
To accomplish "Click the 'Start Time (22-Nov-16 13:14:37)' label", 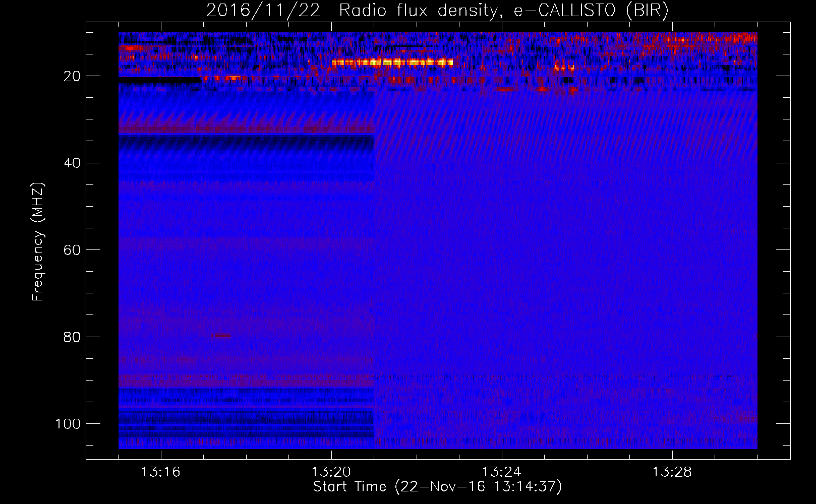I will click(x=437, y=487).
